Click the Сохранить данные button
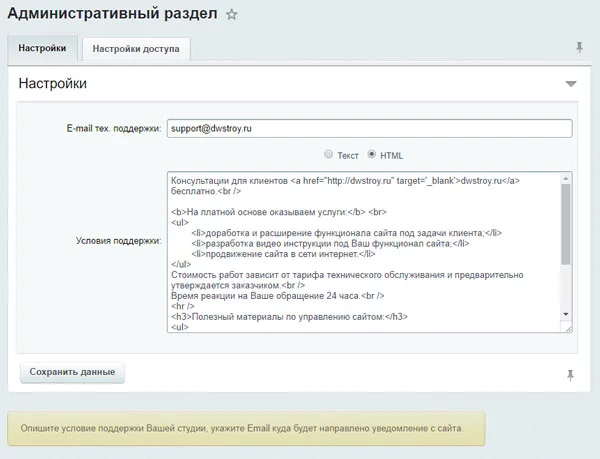 (72, 372)
